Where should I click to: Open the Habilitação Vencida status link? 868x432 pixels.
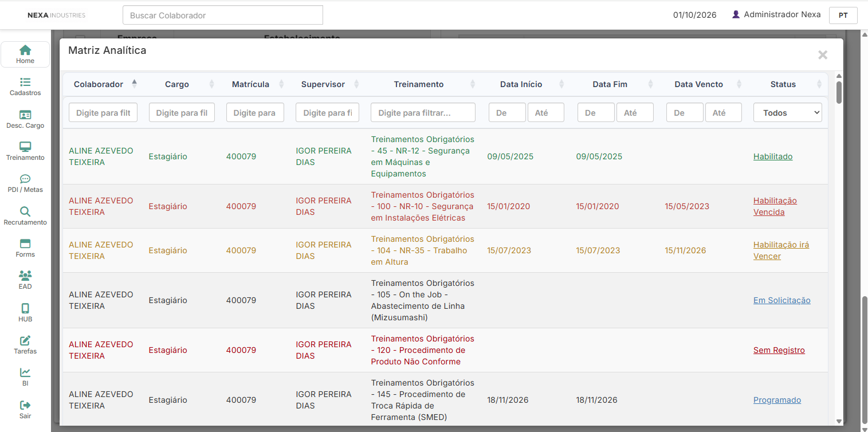775,206
